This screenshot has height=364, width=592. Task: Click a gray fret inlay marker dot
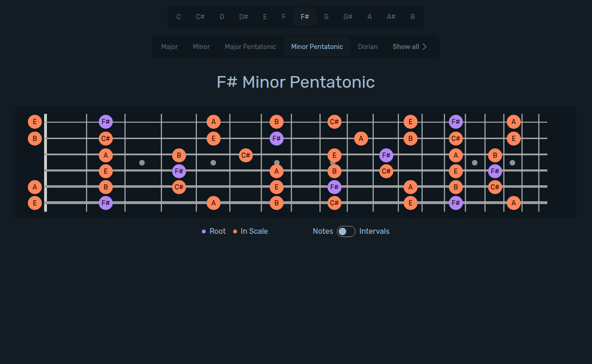pyautogui.click(x=142, y=162)
